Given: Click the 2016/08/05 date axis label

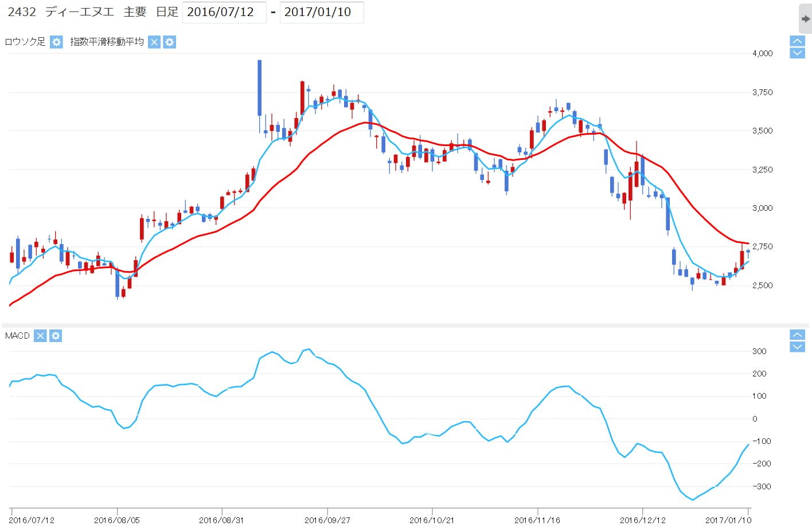Looking at the screenshot, I should [117, 520].
